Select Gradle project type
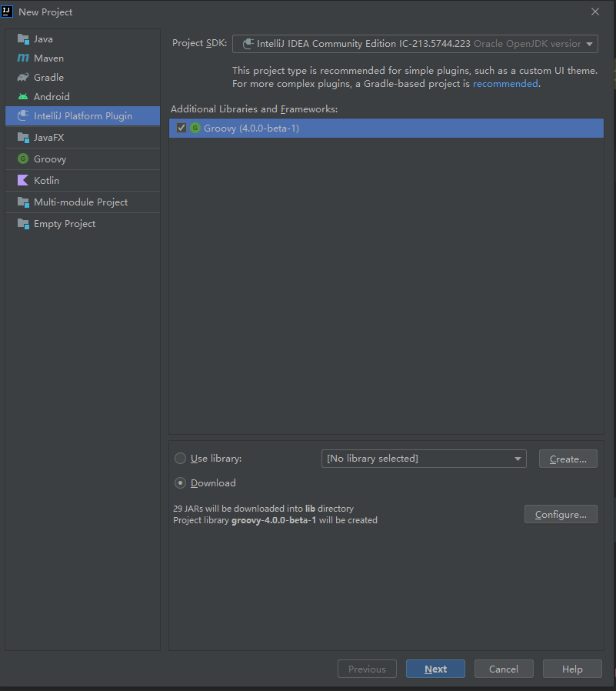The image size is (616, 691). tap(82, 78)
